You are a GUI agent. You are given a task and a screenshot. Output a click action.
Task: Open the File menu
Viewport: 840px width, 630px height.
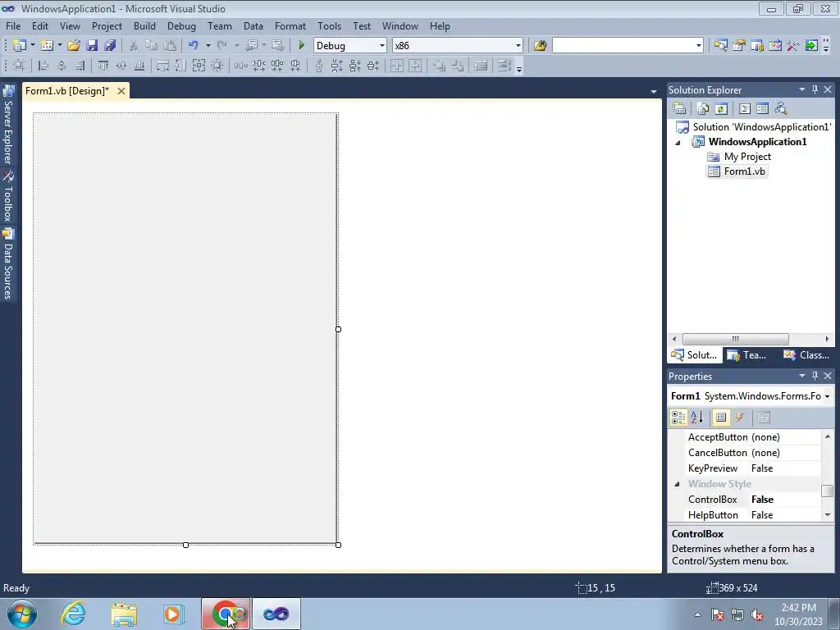pyautogui.click(x=13, y=25)
